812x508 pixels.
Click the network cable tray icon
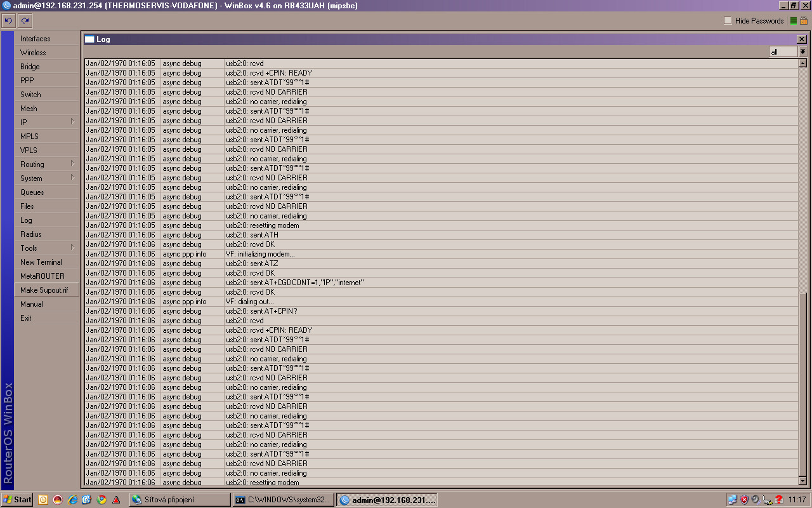coord(767,500)
